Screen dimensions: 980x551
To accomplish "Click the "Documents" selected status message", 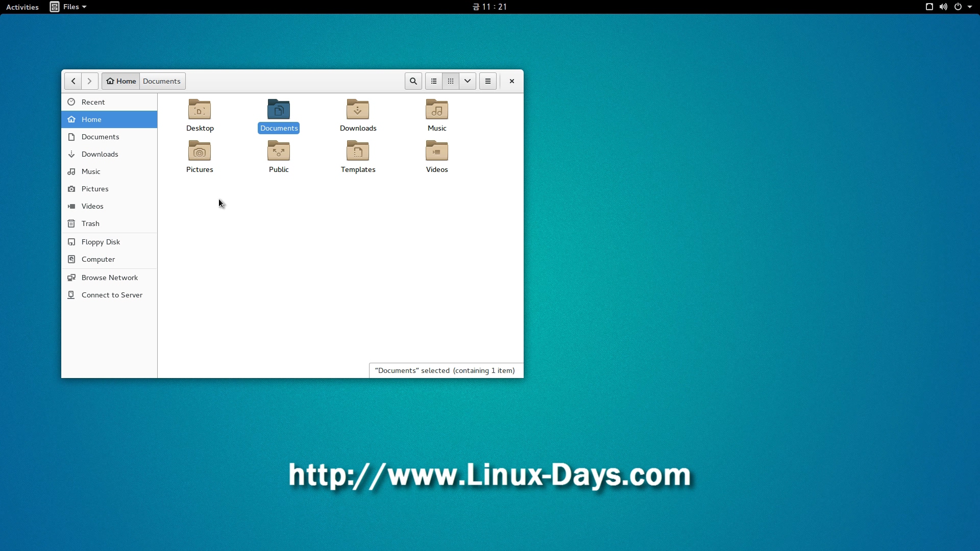I will (445, 370).
